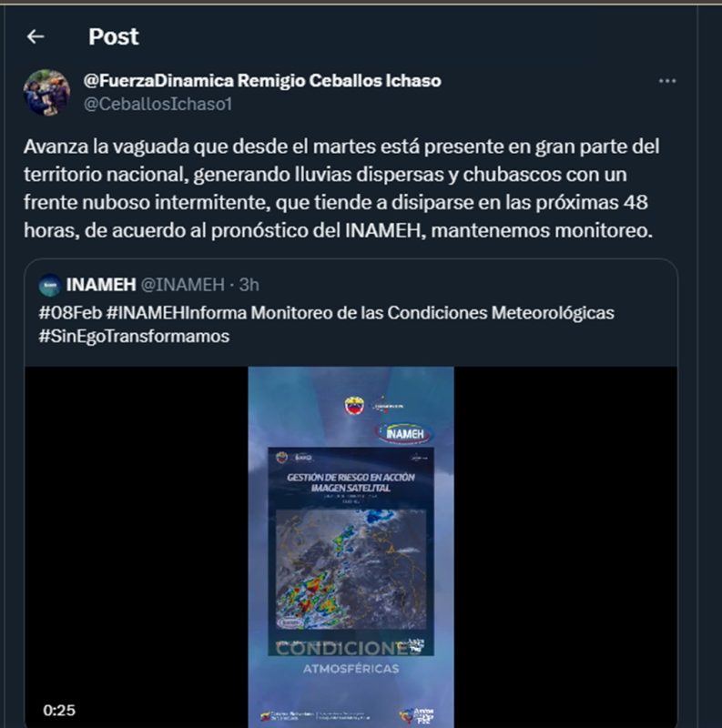Click the INAMEH display name in the quoted post

coord(101,285)
